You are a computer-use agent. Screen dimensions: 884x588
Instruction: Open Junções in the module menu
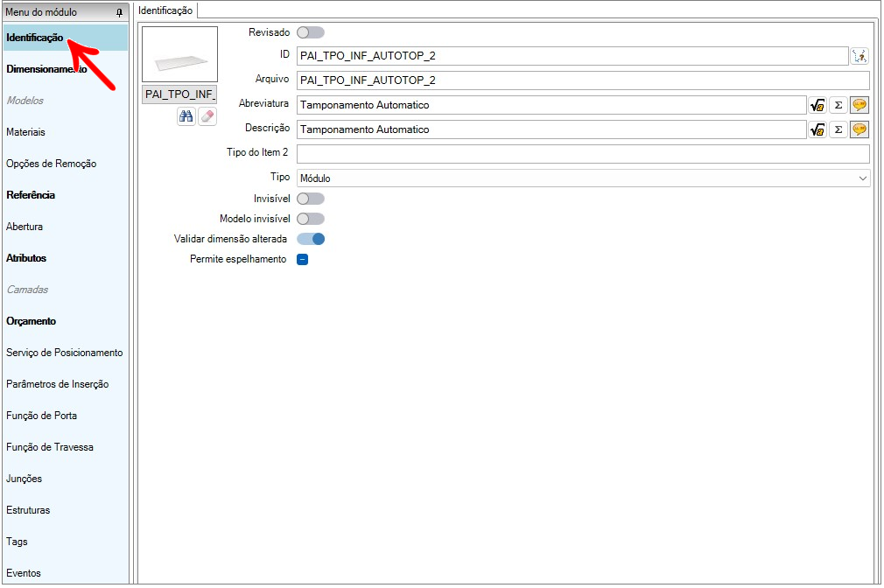pos(66,479)
